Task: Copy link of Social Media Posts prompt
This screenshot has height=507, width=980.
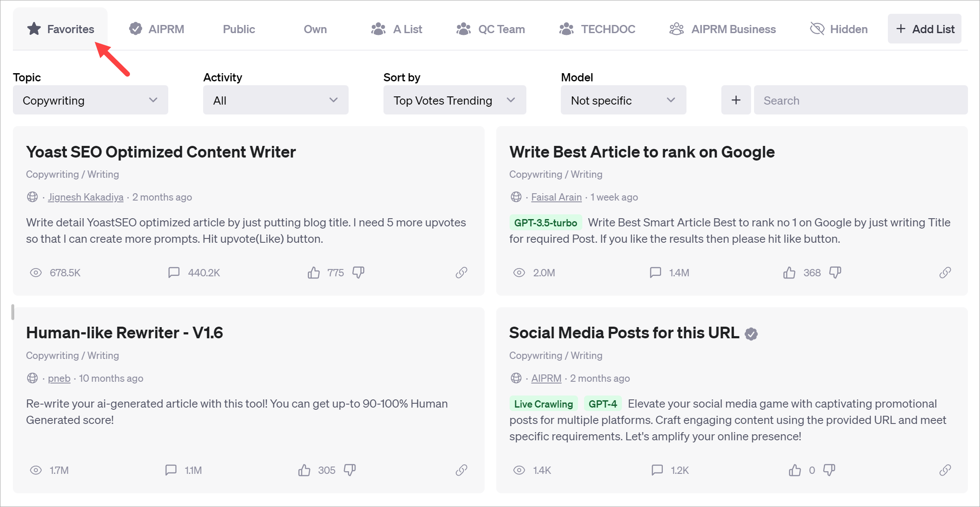Action: pyautogui.click(x=945, y=470)
